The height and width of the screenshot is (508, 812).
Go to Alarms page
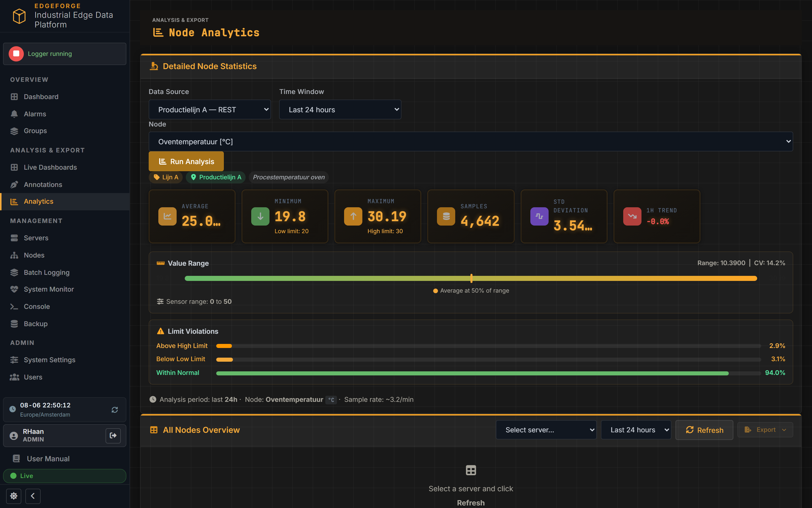(x=65, y=114)
